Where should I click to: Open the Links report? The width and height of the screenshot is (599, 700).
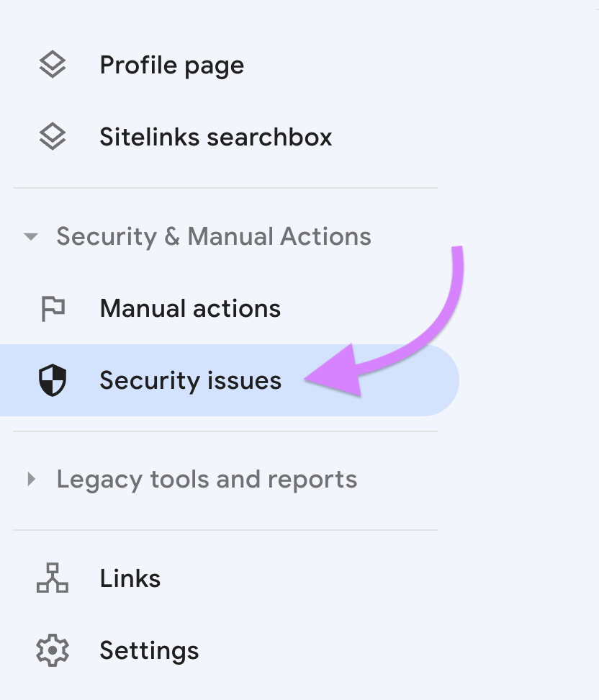130,578
